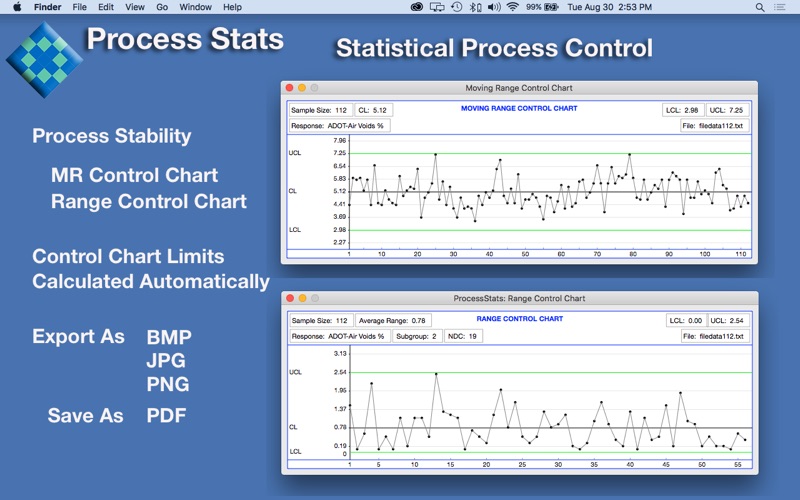Minimize the Range Control Chart window
Screen dimensions: 800x500
(303, 298)
